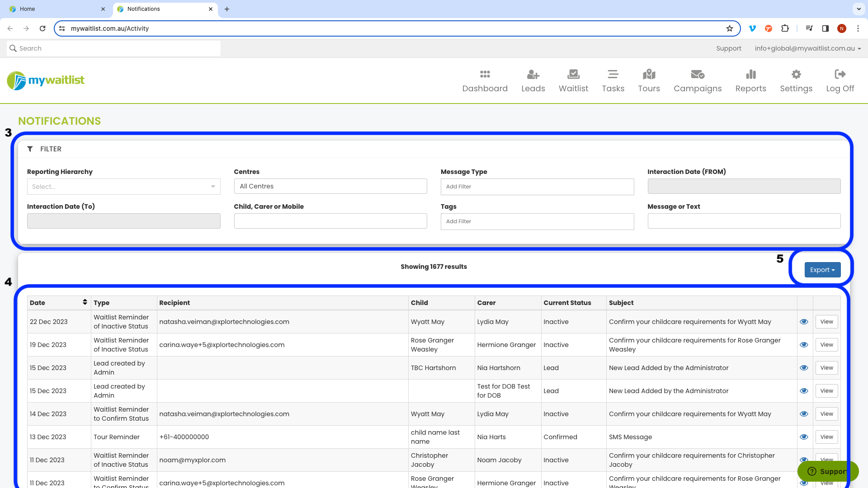The height and width of the screenshot is (488, 868).
Task: View the 22 Dec 2023 notification
Action: click(x=826, y=322)
